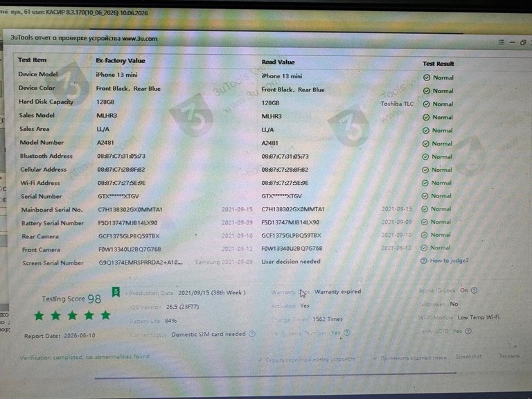
Task: Select the Screen Serial Number G9Q1374EMRSPRRDA2 value
Action: (x=141, y=263)
